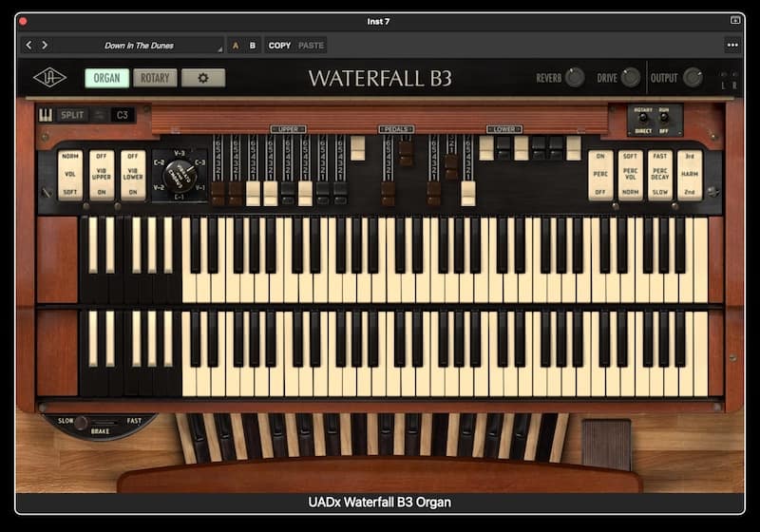Click the eighth upper drawbar, black

pos(340,193)
